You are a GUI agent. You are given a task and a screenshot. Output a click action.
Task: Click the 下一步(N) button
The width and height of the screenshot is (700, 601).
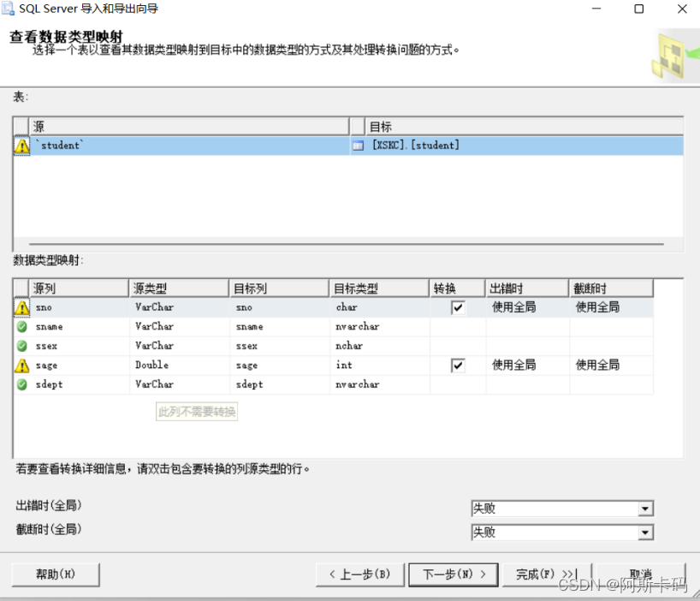pos(453,574)
